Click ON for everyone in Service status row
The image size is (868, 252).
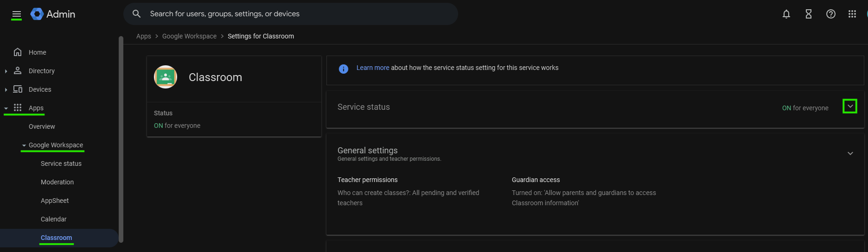click(x=805, y=108)
